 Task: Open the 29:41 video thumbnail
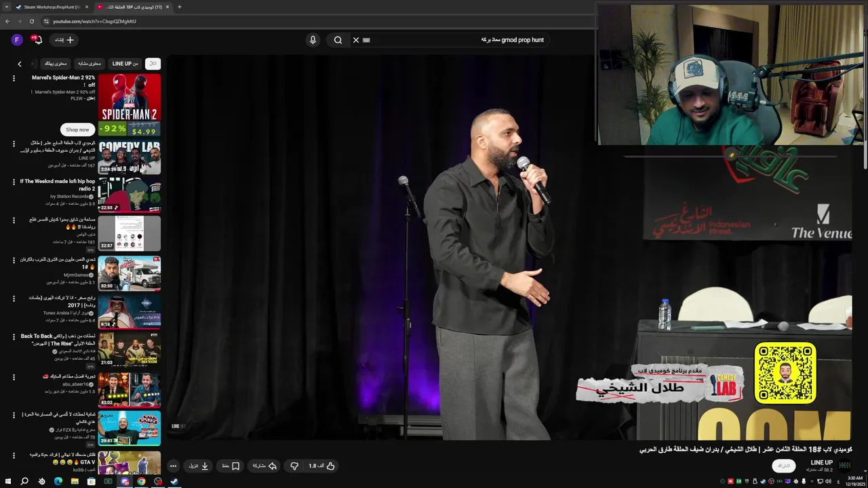(x=130, y=428)
